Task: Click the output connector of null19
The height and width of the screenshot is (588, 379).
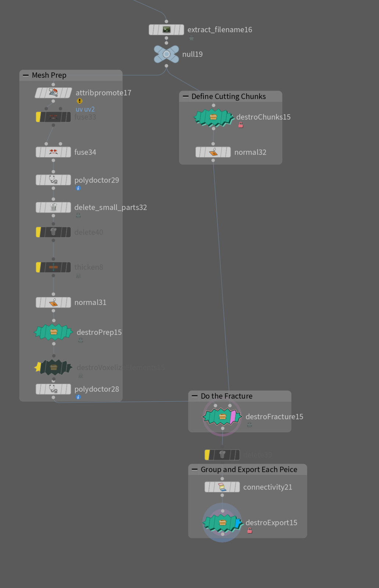Action: tap(166, 66)
